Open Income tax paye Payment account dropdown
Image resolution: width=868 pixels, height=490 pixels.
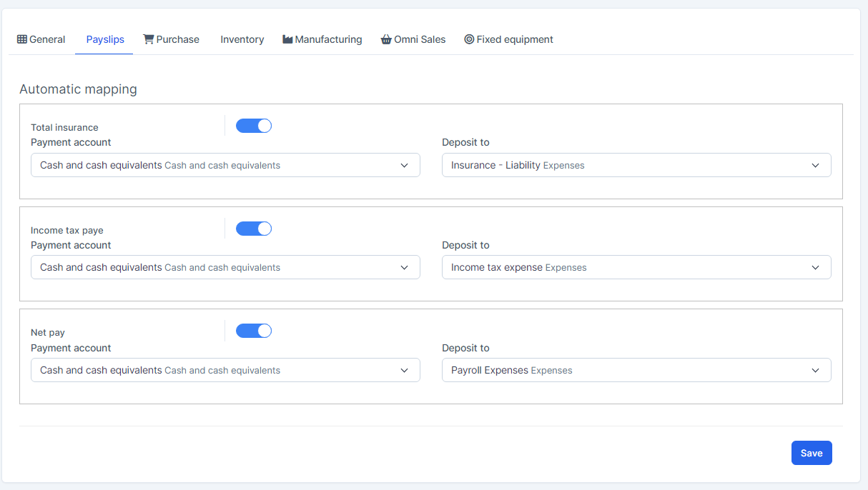pos(225,267)
